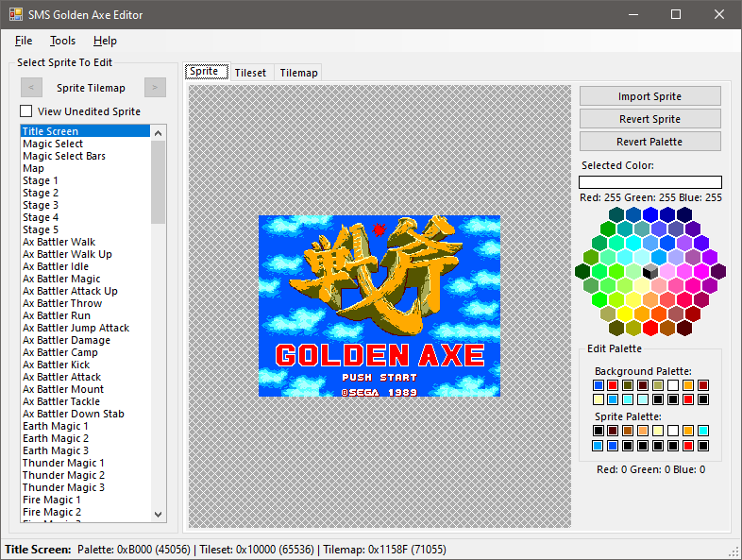
Task: Select Stage 3 in sprite list
Action: pos(86,205)
